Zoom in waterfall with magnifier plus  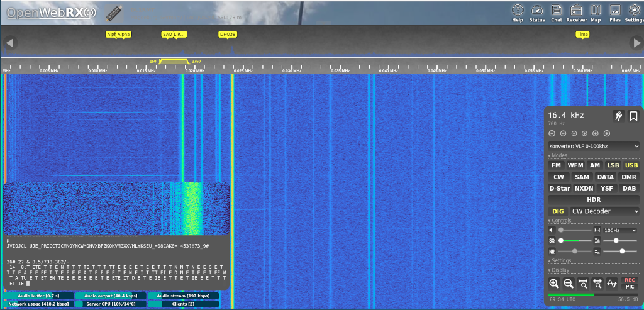tap(554, 284)
